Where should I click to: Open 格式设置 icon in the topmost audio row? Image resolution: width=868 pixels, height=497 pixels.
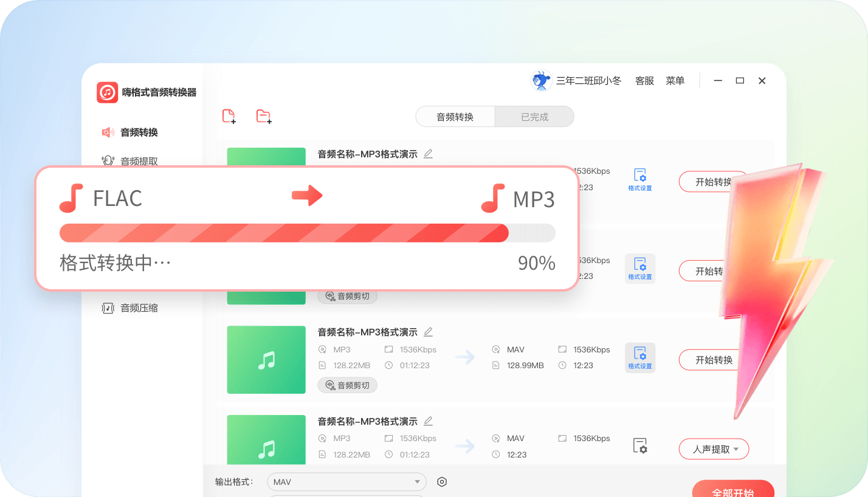640,180
